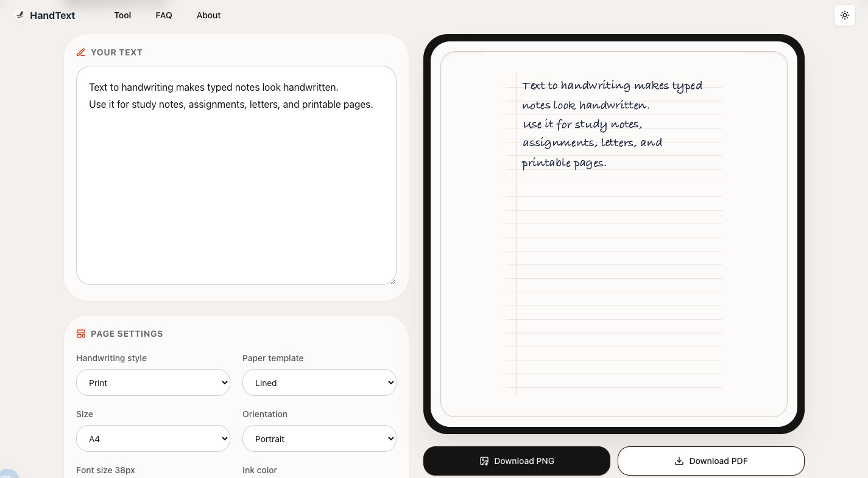Open the FAQ nav item
The height and width of the screenshot is (478, 868).
[164, 15]
